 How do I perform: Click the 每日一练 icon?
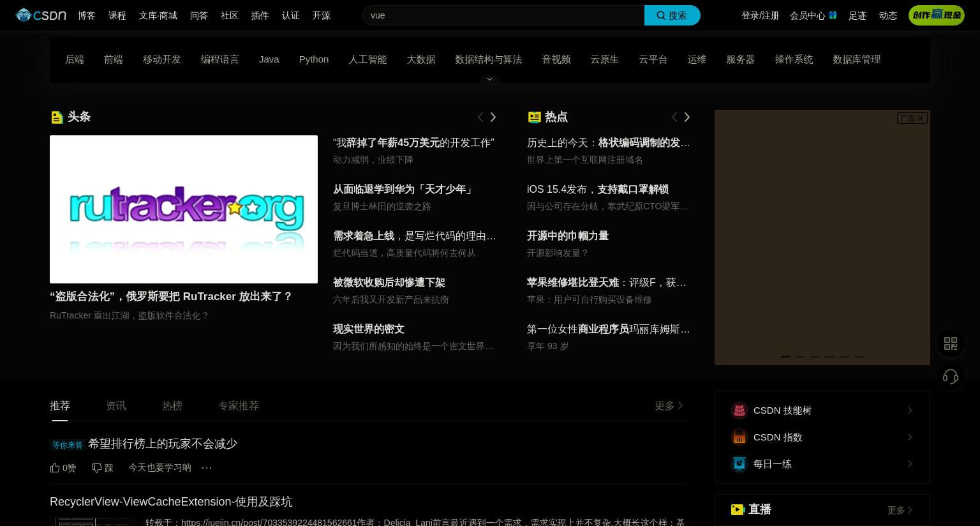point(739,464)
